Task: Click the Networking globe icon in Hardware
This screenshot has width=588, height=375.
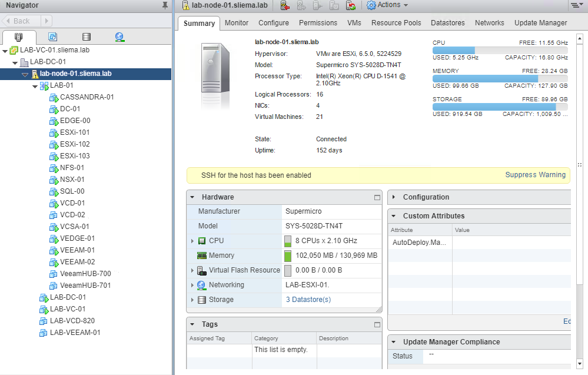Action: coord(201,286)
